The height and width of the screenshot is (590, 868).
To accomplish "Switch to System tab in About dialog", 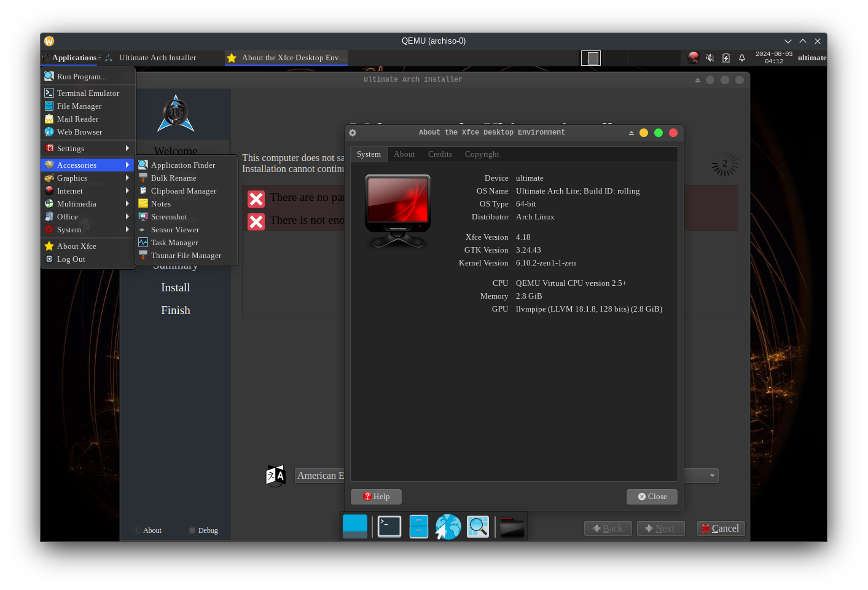I will point(369,154).
